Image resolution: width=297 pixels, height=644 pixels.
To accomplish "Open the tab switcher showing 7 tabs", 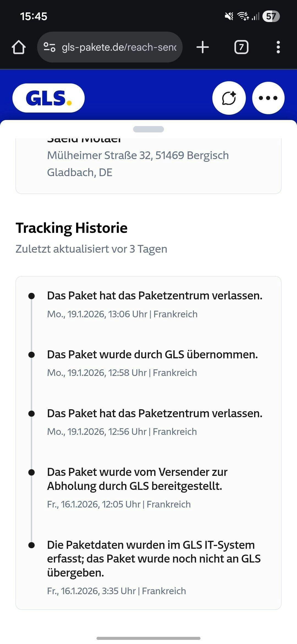I will 241,47.
